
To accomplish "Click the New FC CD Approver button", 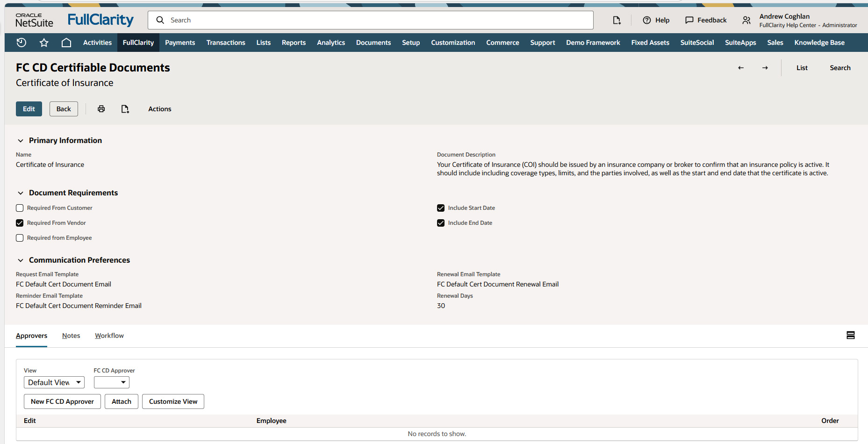I will coord(62,401).
